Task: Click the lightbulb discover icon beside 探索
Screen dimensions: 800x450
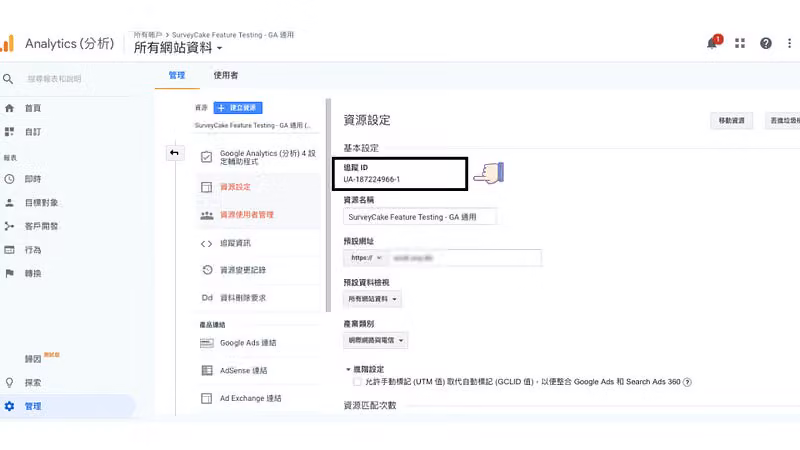Action: (9, 382)
